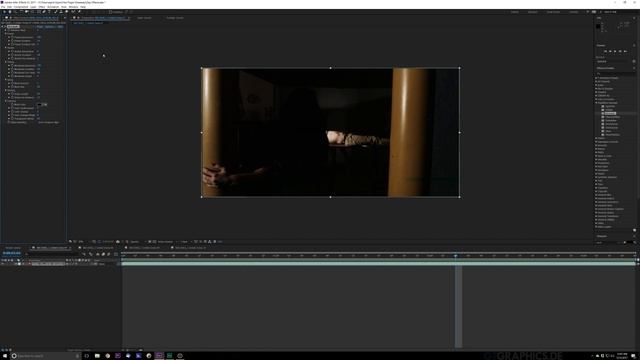Open Show Channel button in viewer footer
This screenshot has height=360, width=640.
coord(127,242)
